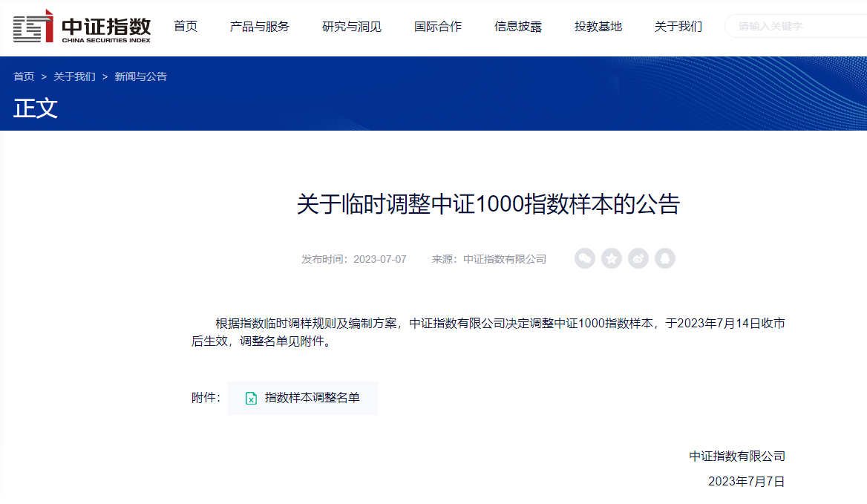Share the announcement via WeChat icon

click(x=585, y=258)
